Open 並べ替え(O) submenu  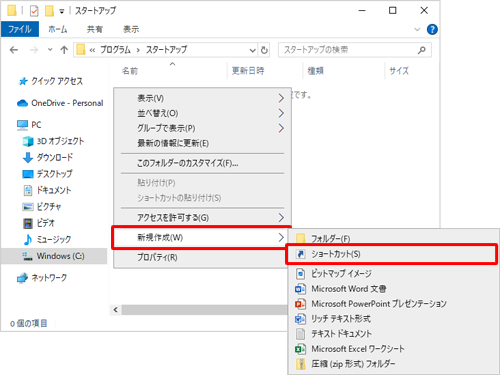tap(202, 113)
